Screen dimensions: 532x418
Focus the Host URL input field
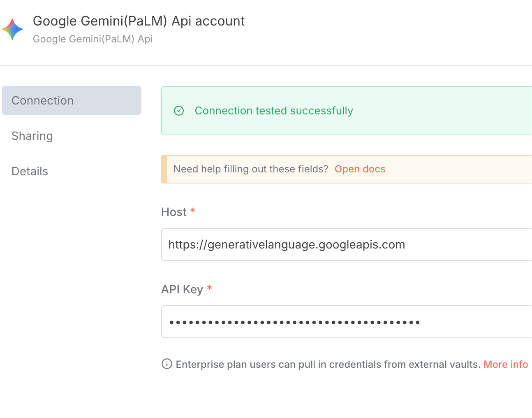[347, 244]
